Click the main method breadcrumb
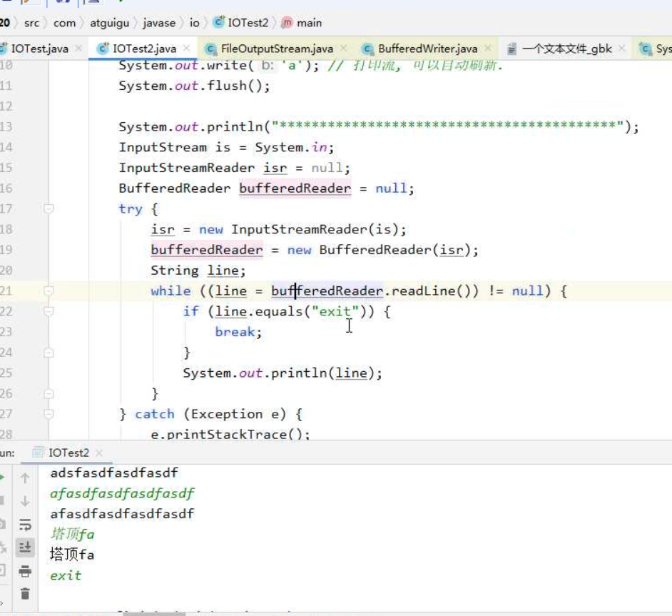 (302, 23)
